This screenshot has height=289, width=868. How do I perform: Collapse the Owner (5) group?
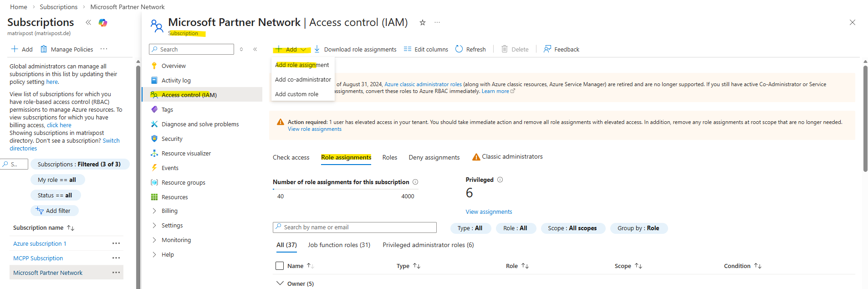pyautogui.click(x=280, y=284)
